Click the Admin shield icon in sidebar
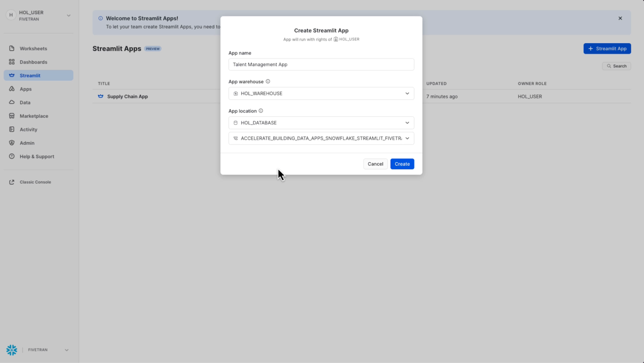 12,143
